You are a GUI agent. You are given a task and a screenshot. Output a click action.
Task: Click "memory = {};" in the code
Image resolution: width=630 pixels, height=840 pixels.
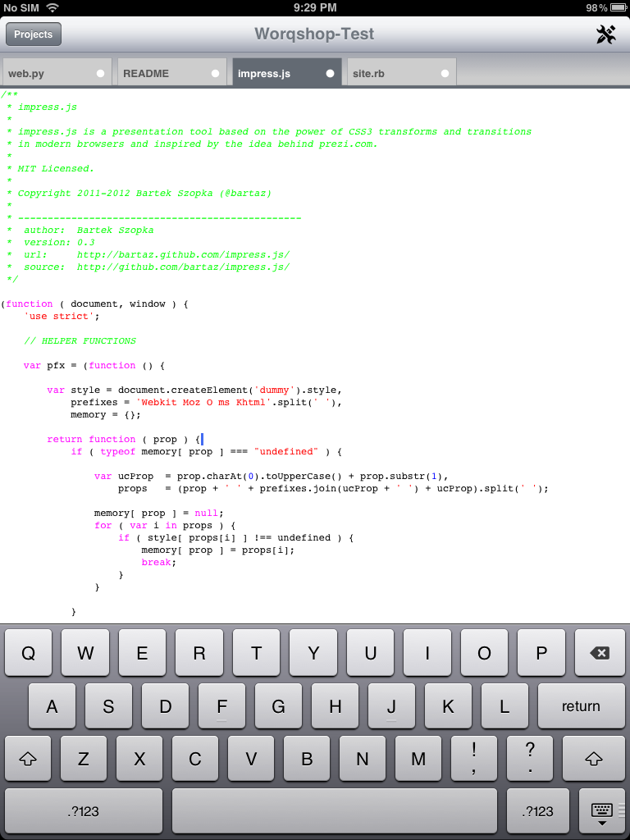click(x=106, y=414)
